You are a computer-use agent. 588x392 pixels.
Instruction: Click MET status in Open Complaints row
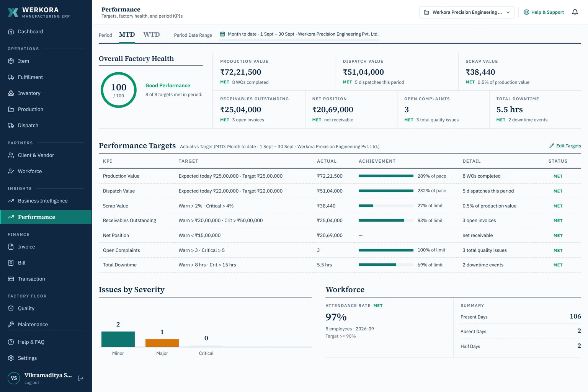click(558, 250)
